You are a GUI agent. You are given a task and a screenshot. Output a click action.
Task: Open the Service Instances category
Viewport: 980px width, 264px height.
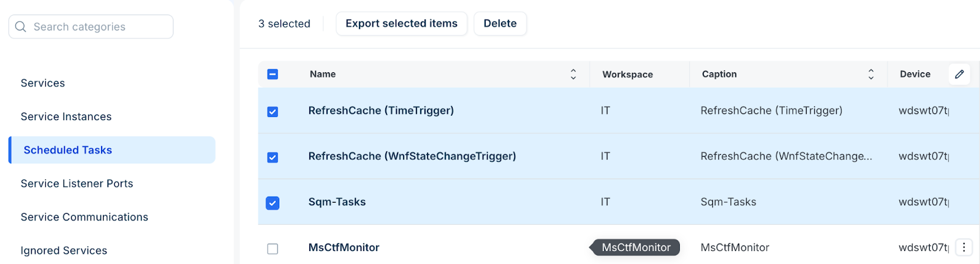pos(66,116)
